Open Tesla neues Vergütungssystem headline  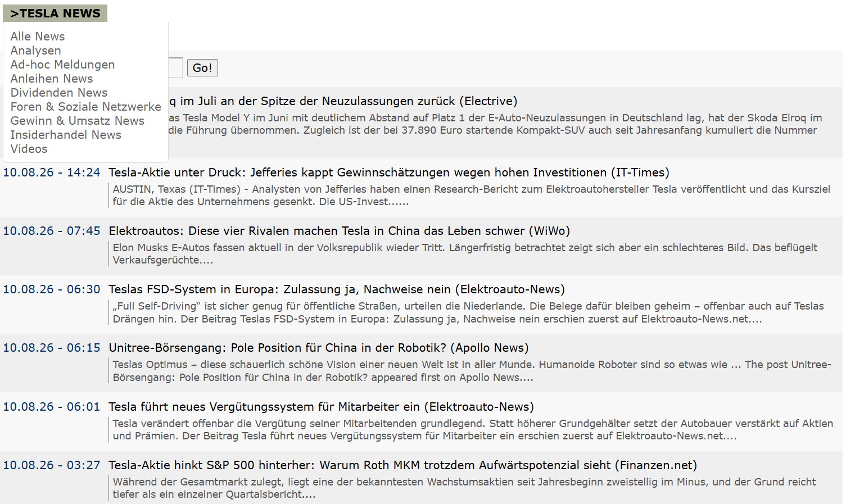321,407
